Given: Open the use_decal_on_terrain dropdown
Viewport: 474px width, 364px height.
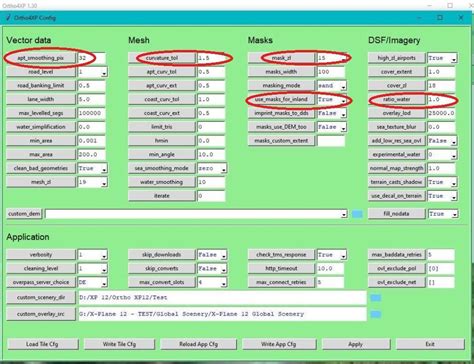Looking at the screenshot, I should click(454, 196).
